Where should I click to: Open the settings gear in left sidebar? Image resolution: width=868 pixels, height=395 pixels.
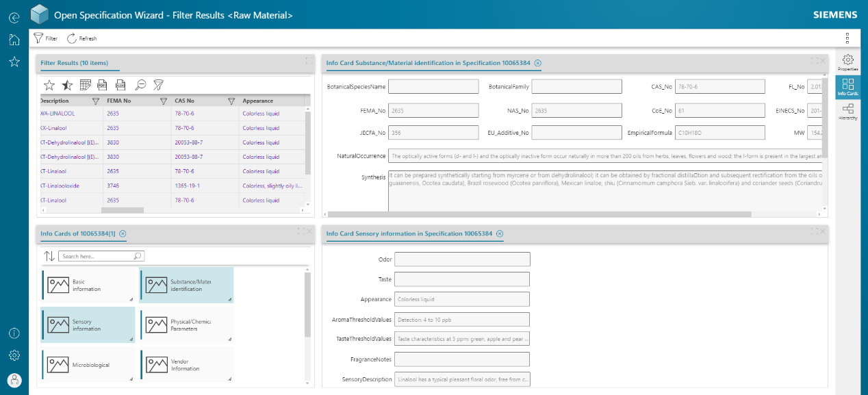14,355
